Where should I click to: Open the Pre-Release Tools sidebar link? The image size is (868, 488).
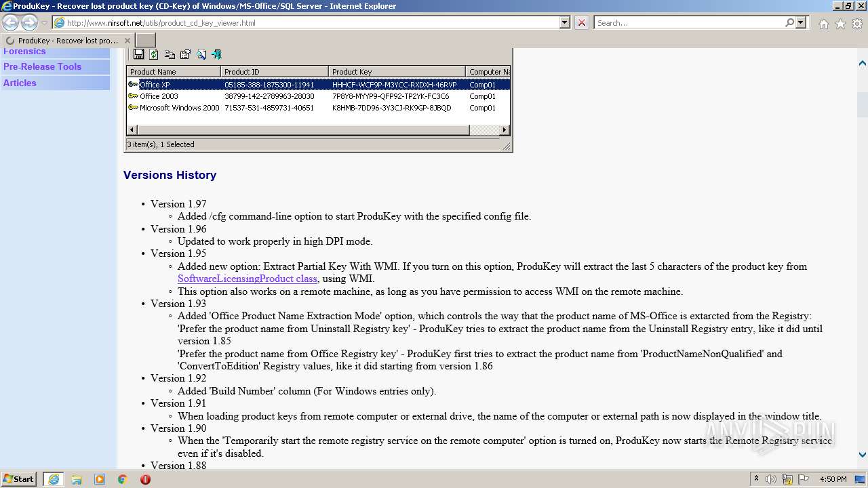click(x=42, y=66)
